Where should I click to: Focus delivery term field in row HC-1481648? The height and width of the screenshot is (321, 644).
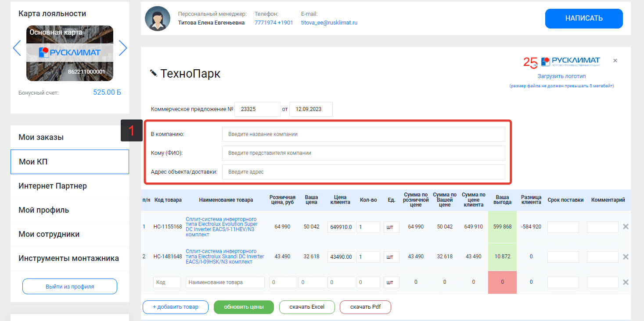(x=563, y=257)
